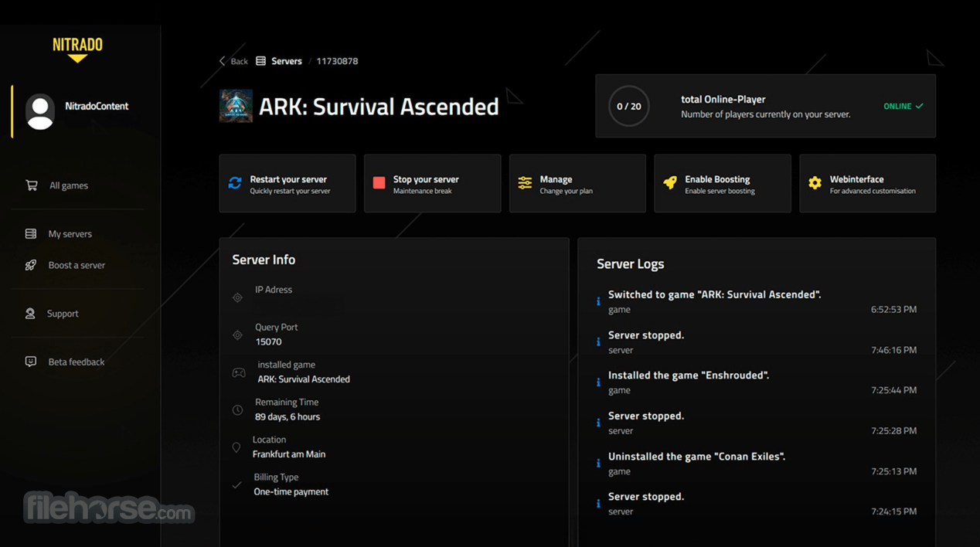980x547 pixels.
Task: Open Webinterface for advanced customisation
Action: point(867,183)
